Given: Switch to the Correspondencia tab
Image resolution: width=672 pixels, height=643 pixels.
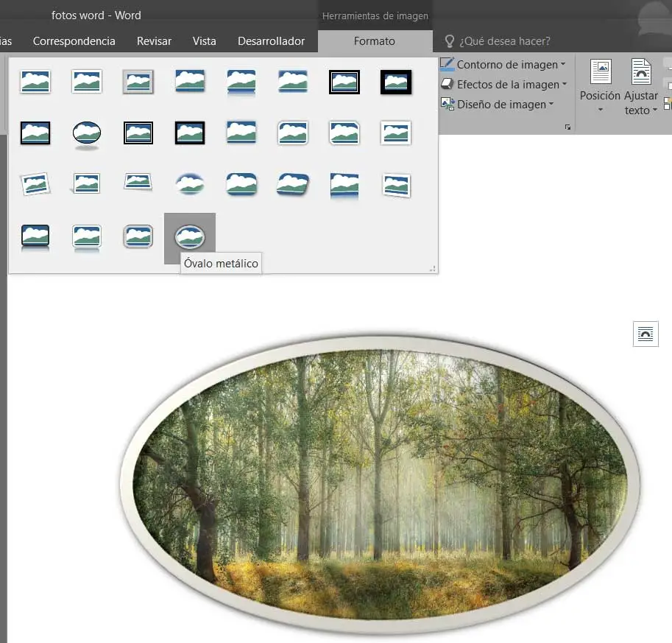Looking at the screenshot, I should (74, 41).
